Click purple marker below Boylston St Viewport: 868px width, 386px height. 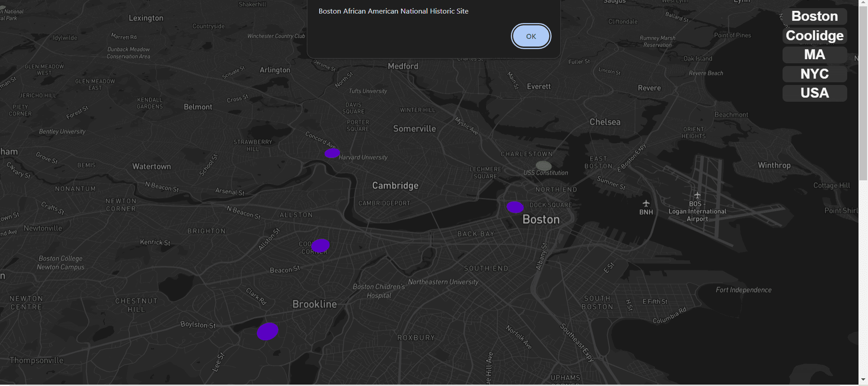[x=268, y=331]
